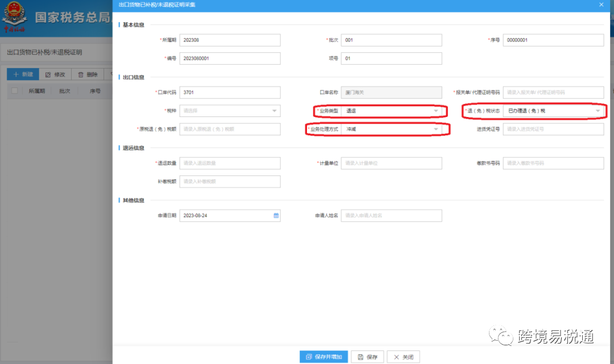Open the 税种 dropdown
The height and width of the screenshot is (364, 614).
pyautogui.click(x=230, y=111)
